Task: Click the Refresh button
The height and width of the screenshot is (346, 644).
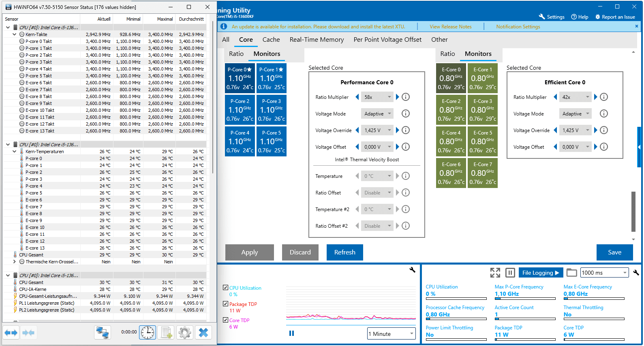Action: click(x=345, y=252)
